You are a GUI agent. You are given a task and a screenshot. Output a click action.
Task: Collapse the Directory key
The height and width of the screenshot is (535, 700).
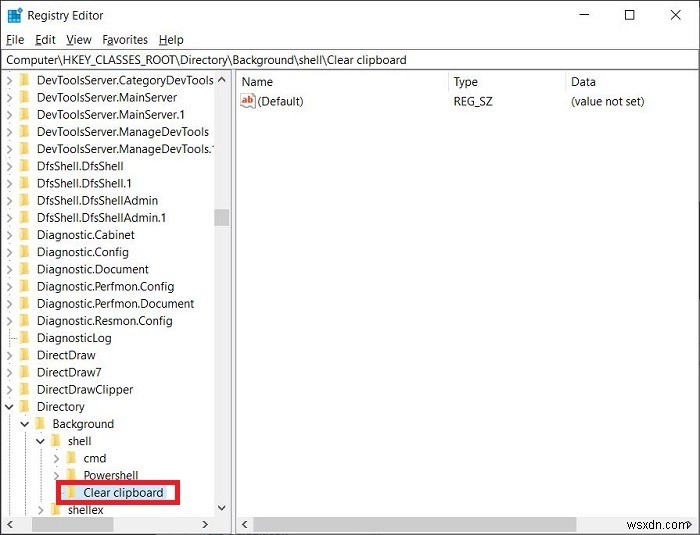click(9, 407)
